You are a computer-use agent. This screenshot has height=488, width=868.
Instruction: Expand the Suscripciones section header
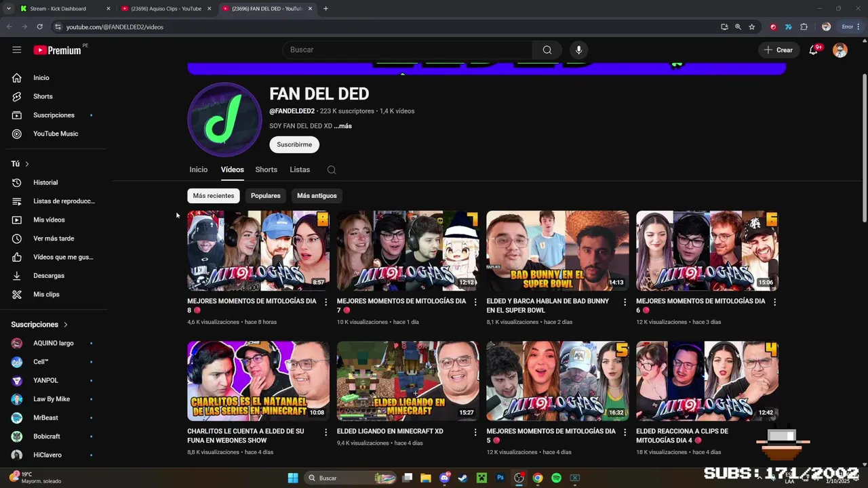click(39, 325)
